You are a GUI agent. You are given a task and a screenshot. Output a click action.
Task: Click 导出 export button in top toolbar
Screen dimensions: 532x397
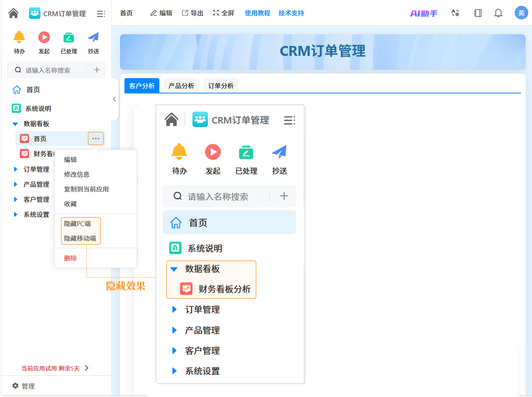coord(192,13)
